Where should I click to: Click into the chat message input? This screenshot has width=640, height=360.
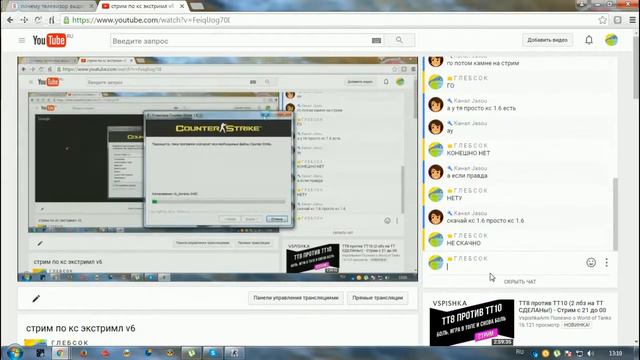point(514,267)
